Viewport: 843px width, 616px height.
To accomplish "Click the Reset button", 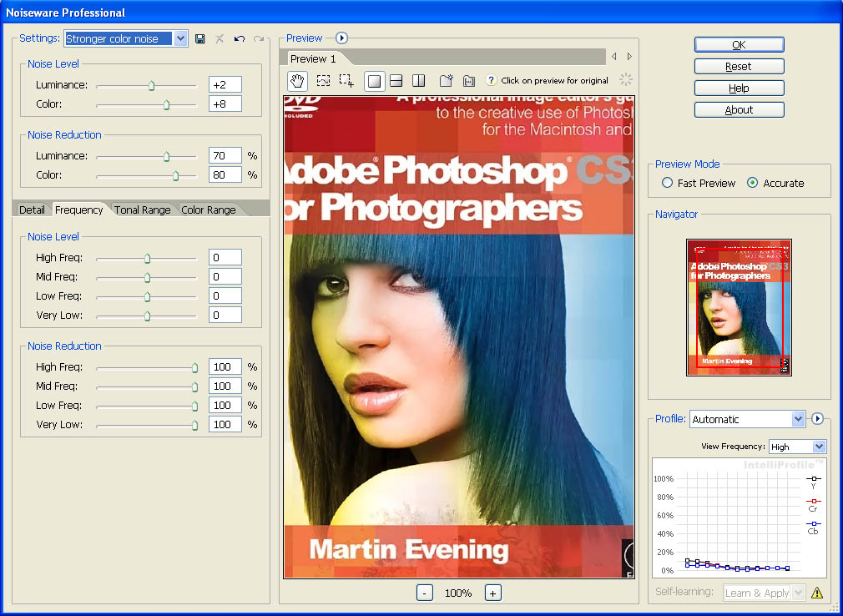I will (739, 66).
